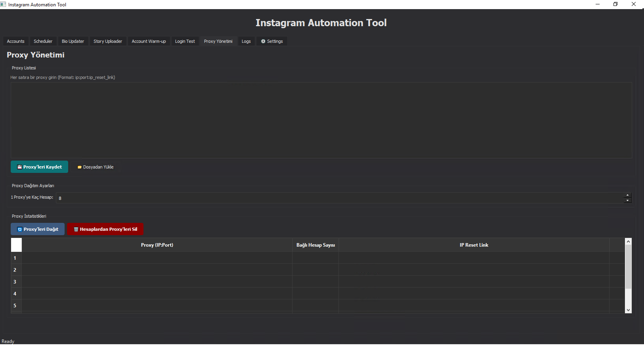
Task: Click the proxy table scrollbar down arrow
Action: (x=628, y=310)
